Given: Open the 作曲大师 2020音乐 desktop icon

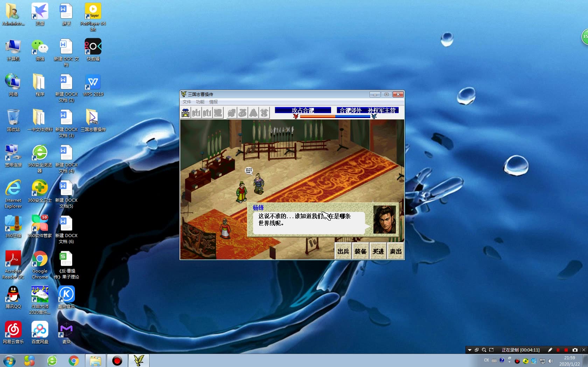Looking at the screenshot, I should coord(40,300).
